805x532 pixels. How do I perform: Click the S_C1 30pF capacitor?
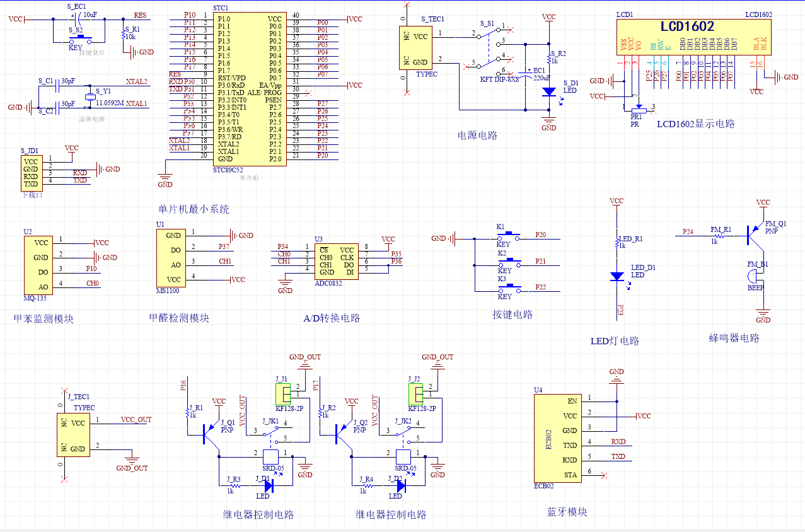tap(56, 86)
